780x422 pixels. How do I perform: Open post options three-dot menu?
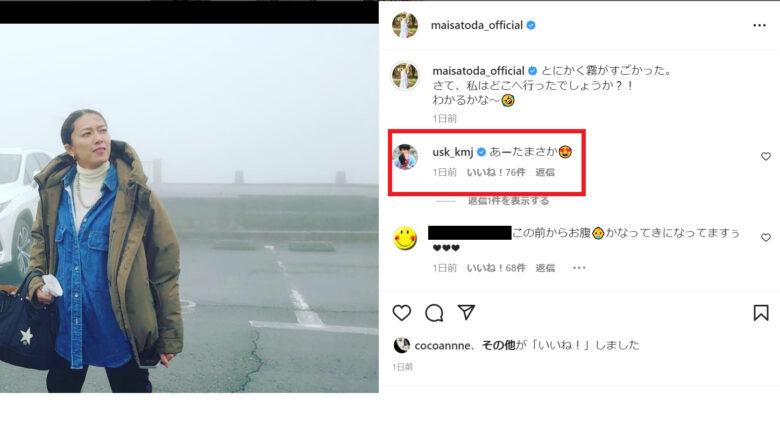[x=759, y=25]
